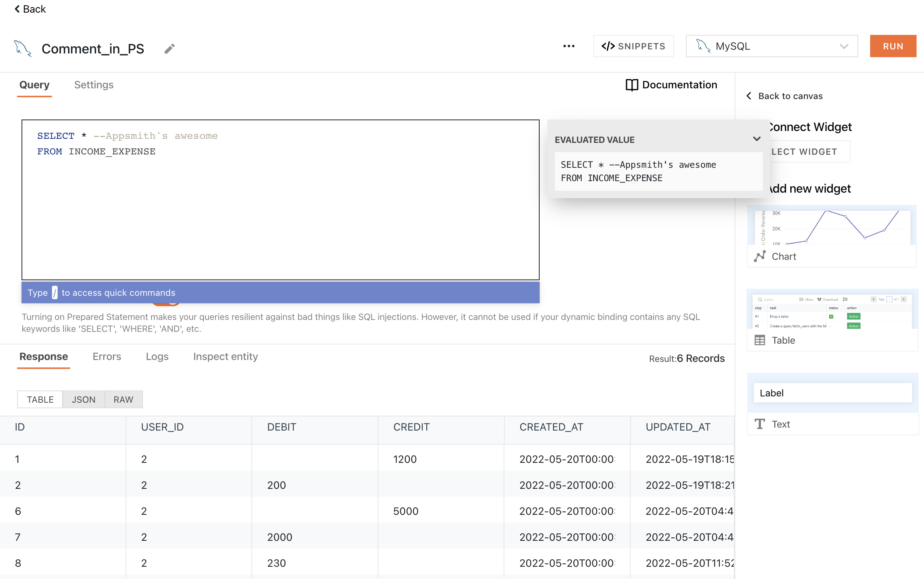924x579 pixels.
Task: Open the Documentation link
Action: [671, 85]
